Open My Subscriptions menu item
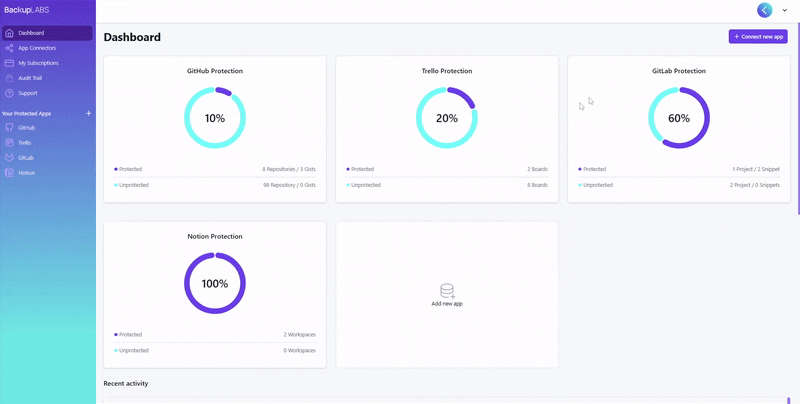 (47, 63)
